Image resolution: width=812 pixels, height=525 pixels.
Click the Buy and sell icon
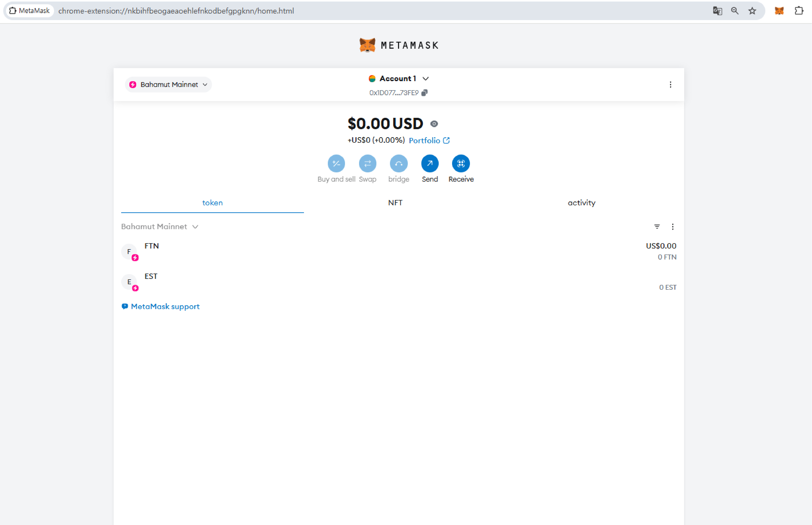336,164
